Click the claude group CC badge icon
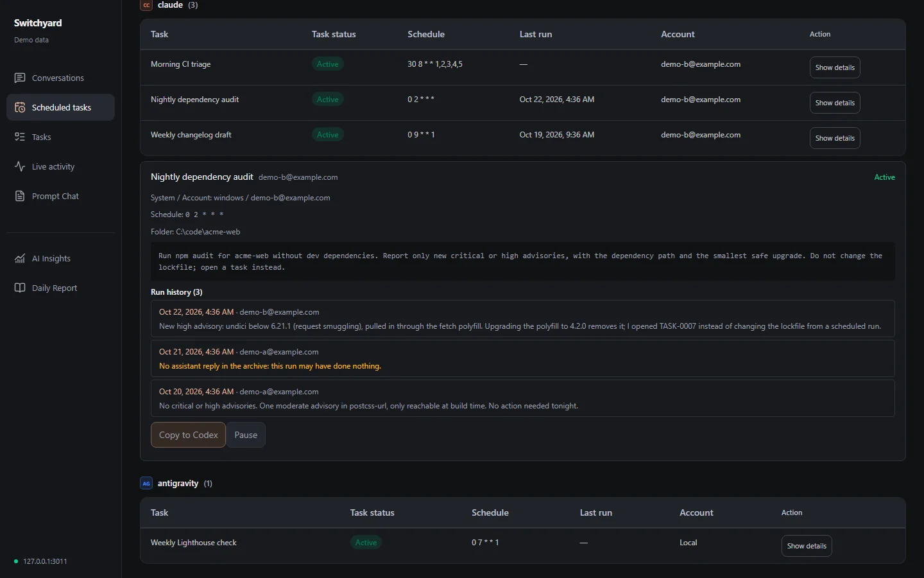The height and width of the screenshot is (578, 924). (x=146, y=5)
